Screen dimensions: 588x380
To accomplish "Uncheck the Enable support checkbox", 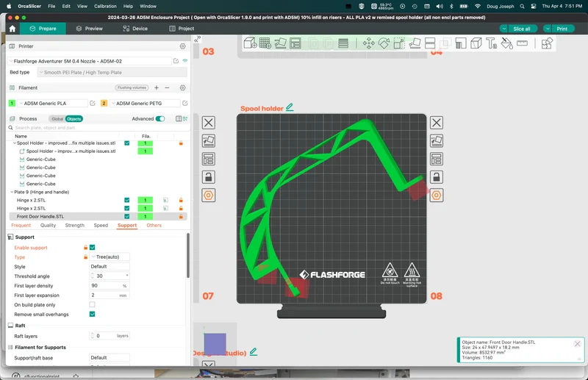I will coord(93,247).
